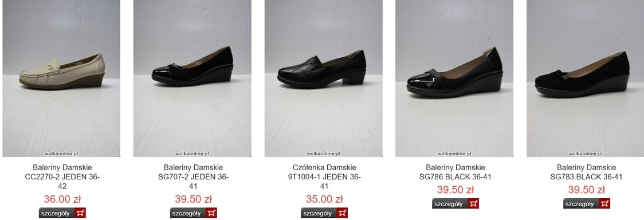The height and width of the screenshot is (220, 644).
Task: Show szczegóły for Baleriny SG786 BLACK
Action: [450, 203]
